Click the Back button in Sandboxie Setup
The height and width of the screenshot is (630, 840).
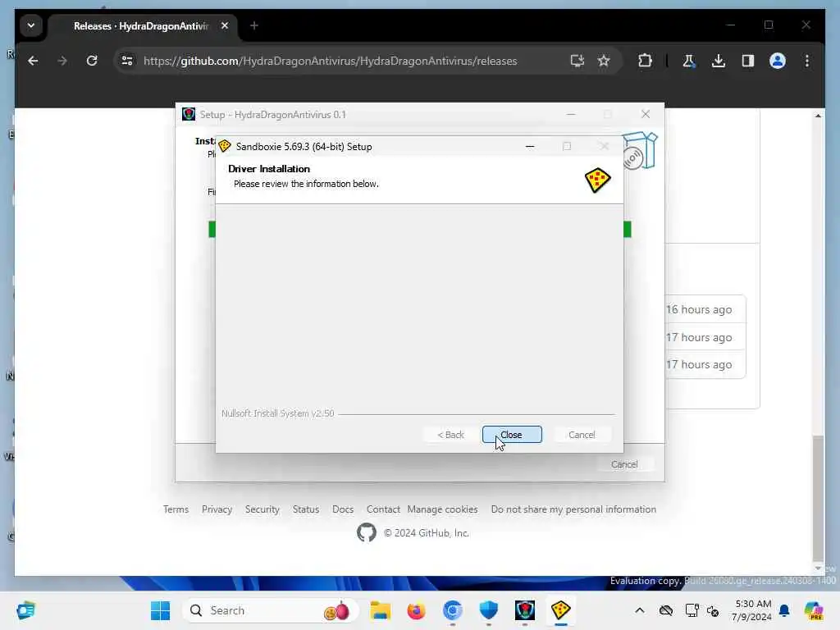click(x=450, y=435)
